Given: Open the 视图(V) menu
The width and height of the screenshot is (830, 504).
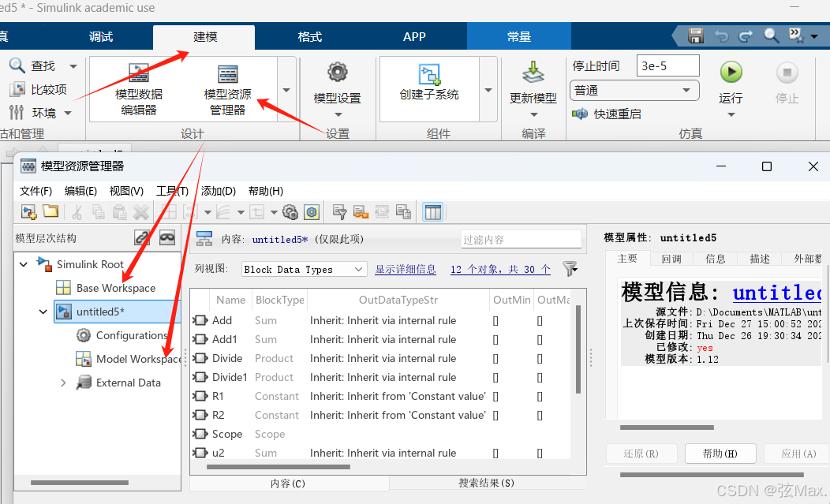Looking at the screenshot, I should click(x=126, y=191).
